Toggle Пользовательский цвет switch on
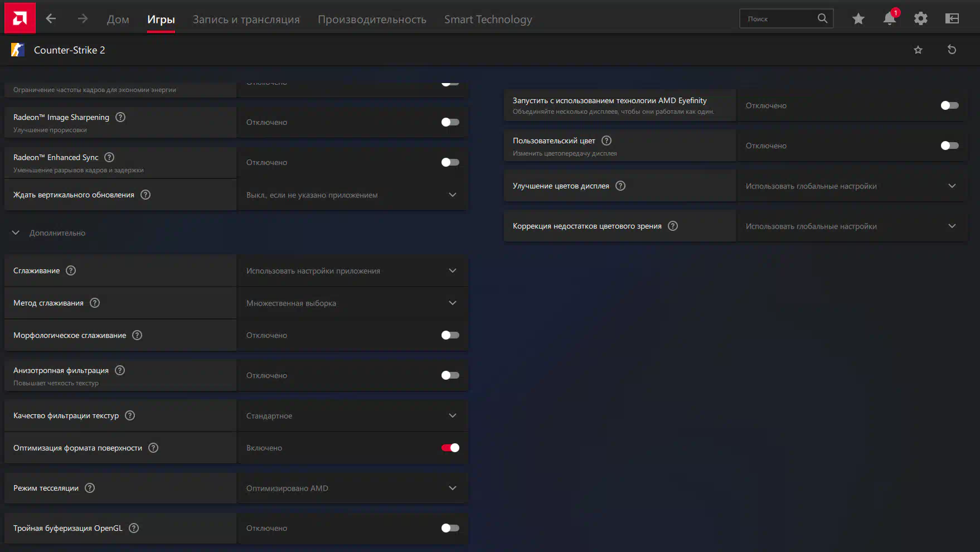Viewport: 980px width, 552px height. tap(949, 146)
